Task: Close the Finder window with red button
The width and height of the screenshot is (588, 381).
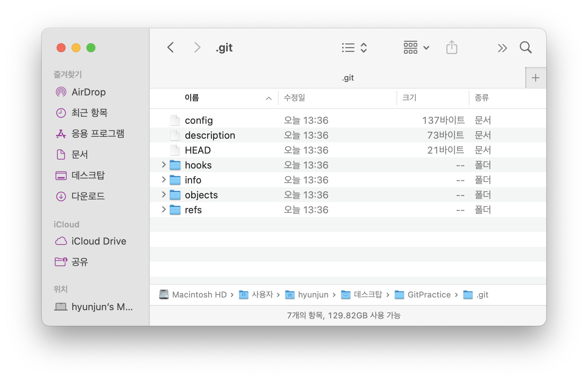Action: click(61, 48)
